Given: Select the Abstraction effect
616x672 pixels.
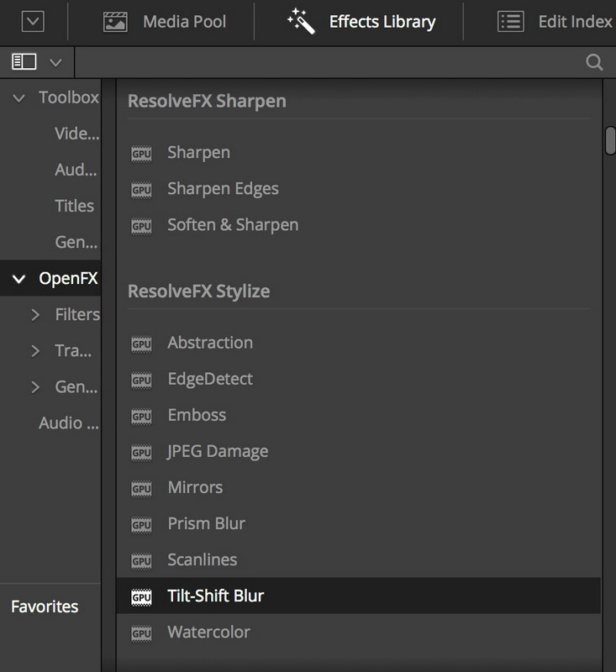Looking at the screenshot, I should click(210, 343).
